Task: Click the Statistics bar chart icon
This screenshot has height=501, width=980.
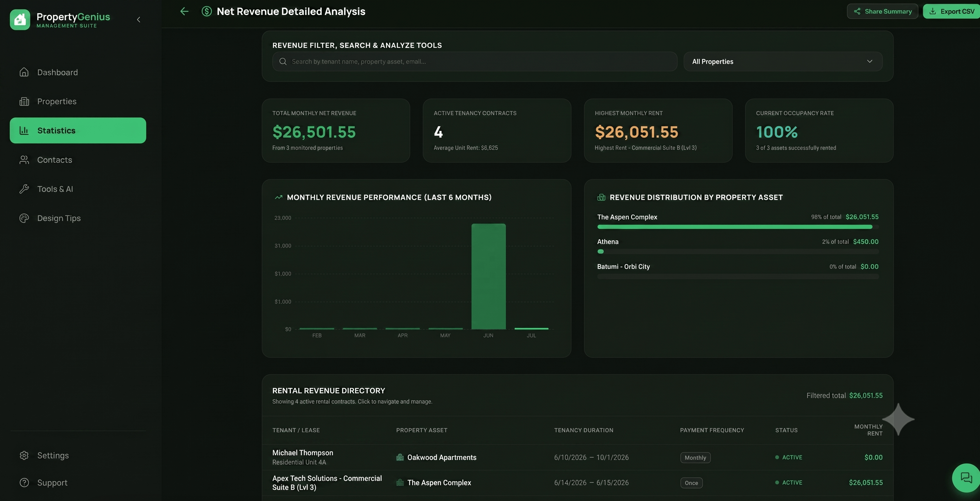Action: [24, 131]
